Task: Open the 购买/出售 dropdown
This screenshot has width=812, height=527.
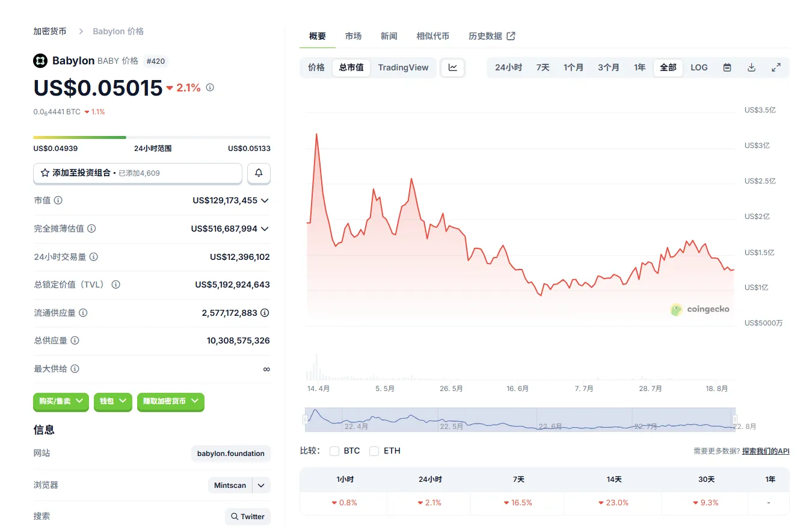Action: (61, 401)
